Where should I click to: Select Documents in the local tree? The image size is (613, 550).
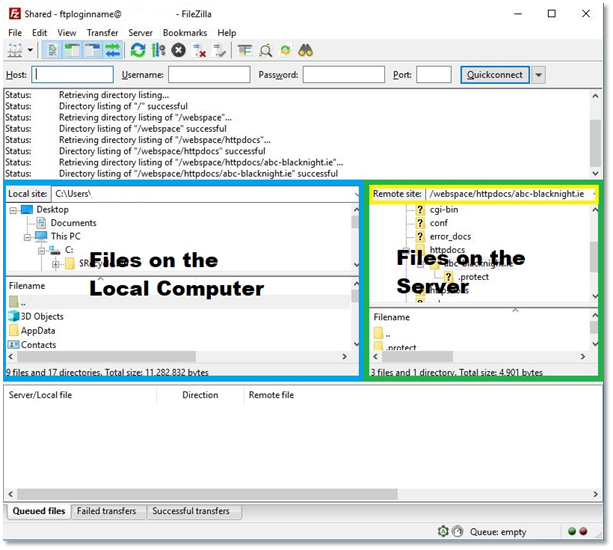pos(73,223)
